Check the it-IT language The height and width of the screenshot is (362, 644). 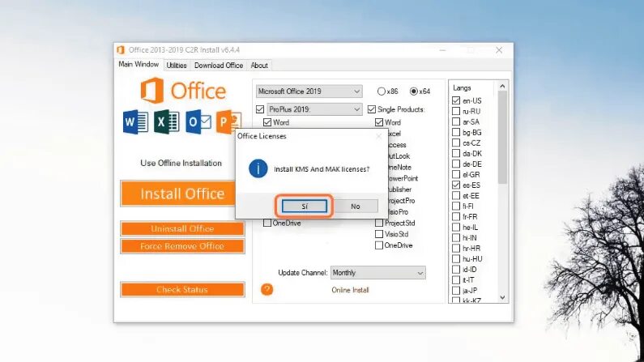pyautogui.click(x=456, y=280)
